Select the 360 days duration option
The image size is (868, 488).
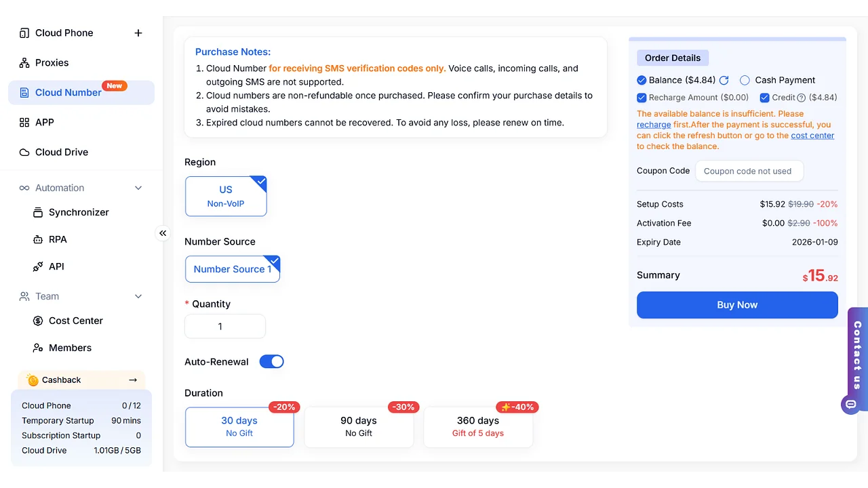click(478, 426)
